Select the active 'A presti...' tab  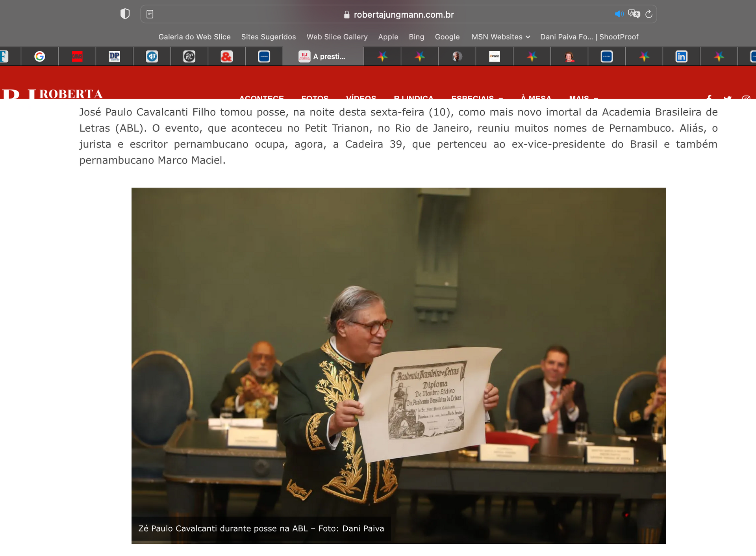tap(323, 57)
